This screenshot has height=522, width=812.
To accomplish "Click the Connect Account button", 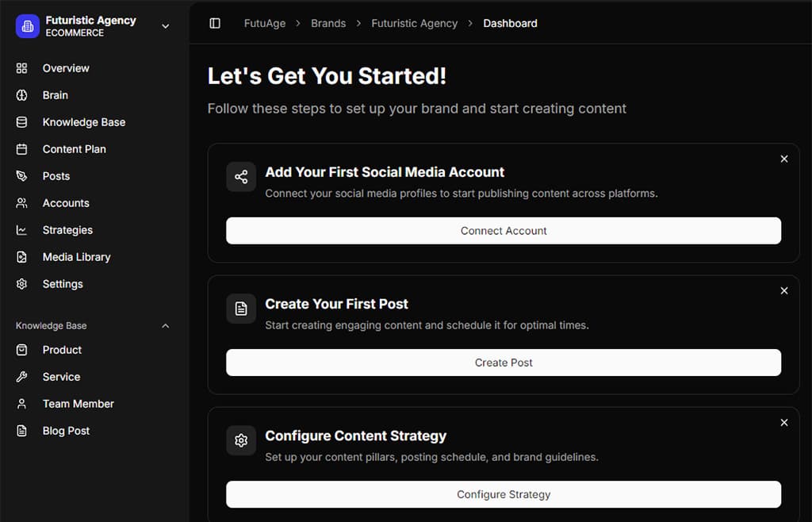I will (x=504, y=231).
